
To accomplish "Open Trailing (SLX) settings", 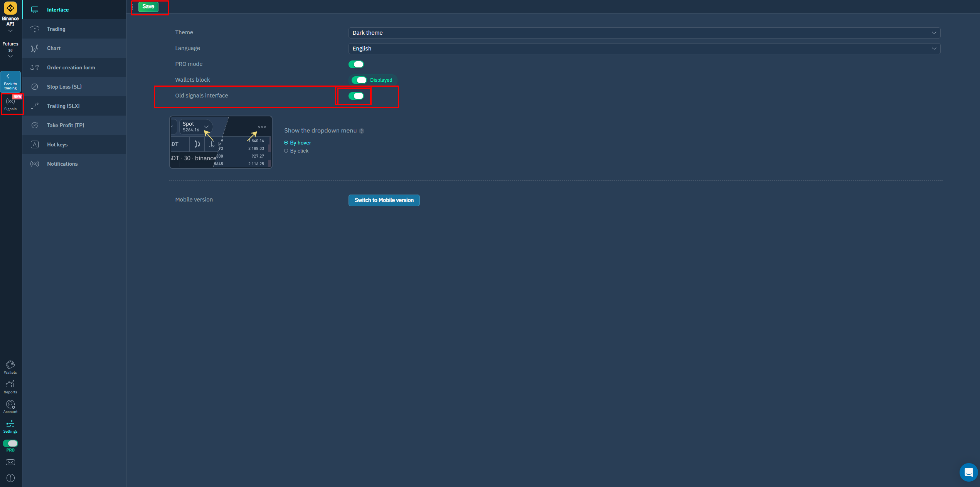I will click(74, 106).
